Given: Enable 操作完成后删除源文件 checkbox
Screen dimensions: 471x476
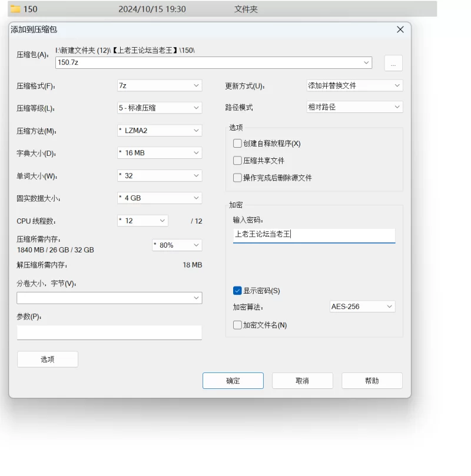Looking at the screenshot, I should click(x=237, y=178).
